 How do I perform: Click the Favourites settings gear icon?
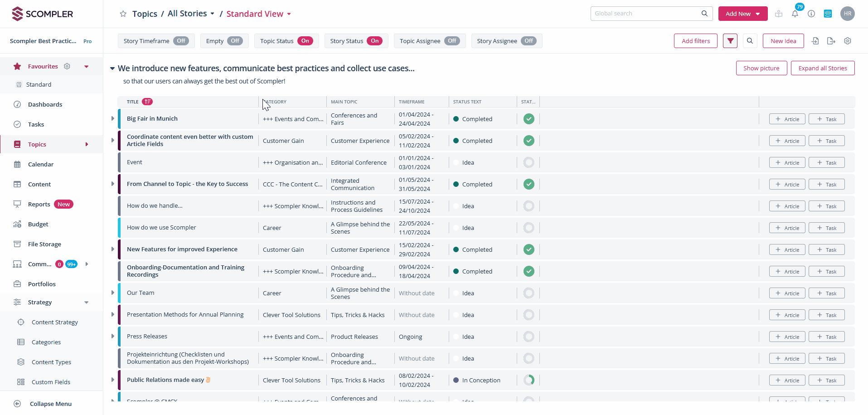pyautogui.click(x=67, y=66)
